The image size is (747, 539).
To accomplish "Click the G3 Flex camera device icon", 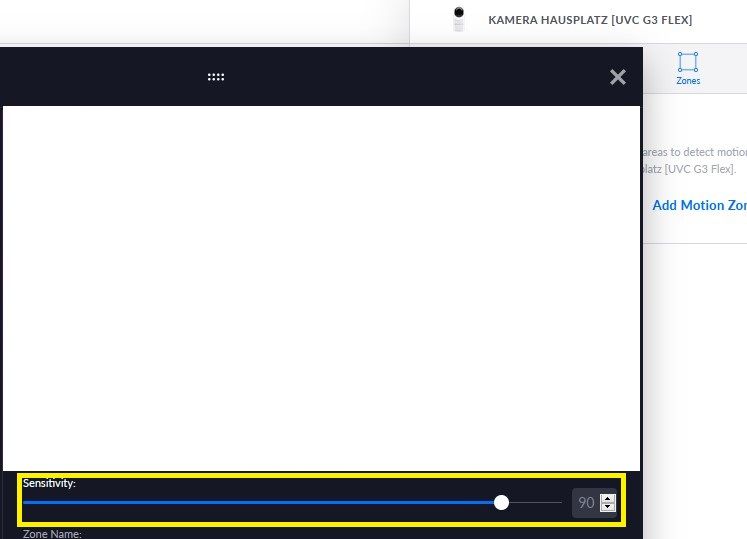I will point(459,19).
